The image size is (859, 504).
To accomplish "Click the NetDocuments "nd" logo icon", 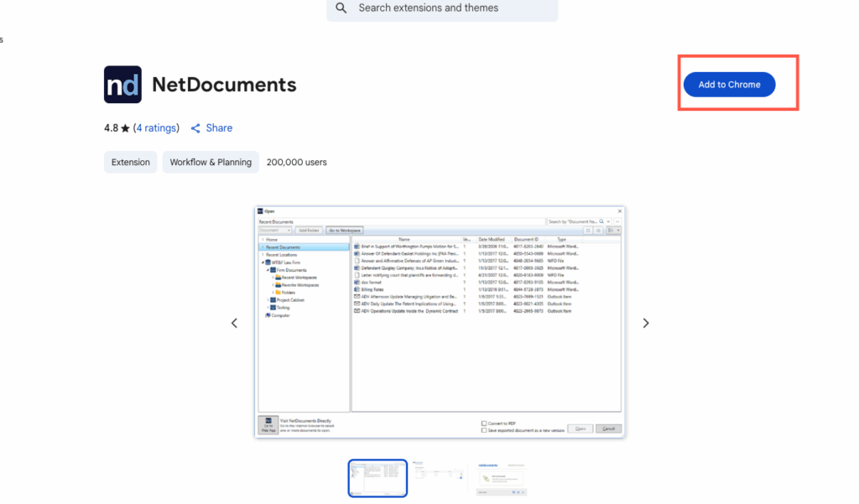I will 122,84.
